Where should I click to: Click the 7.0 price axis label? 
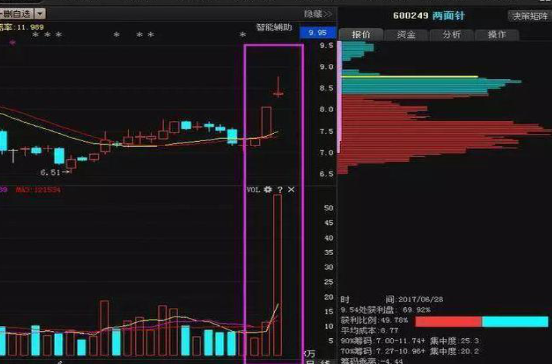(326, 153)
